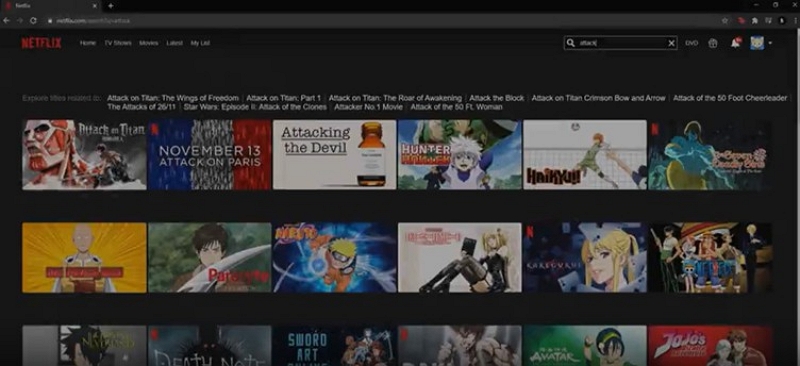Open the browser three-dot menu
Screen dimensions: 800x366
[x=795, y=20]
